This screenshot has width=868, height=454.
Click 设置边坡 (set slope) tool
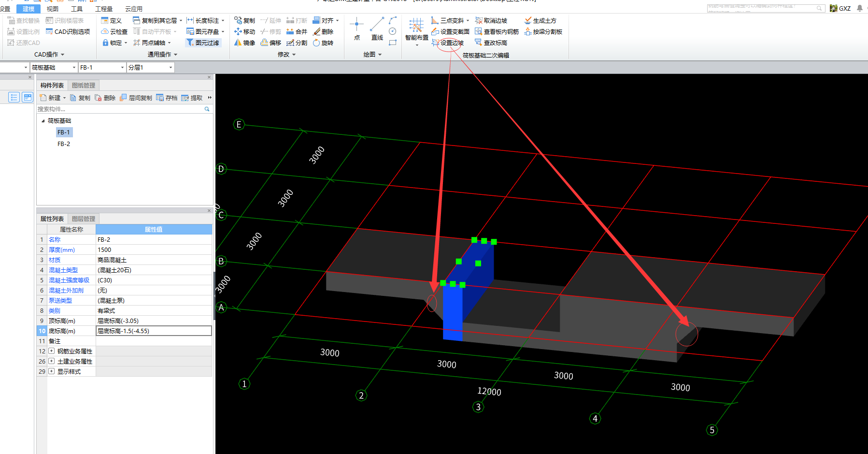448,43
